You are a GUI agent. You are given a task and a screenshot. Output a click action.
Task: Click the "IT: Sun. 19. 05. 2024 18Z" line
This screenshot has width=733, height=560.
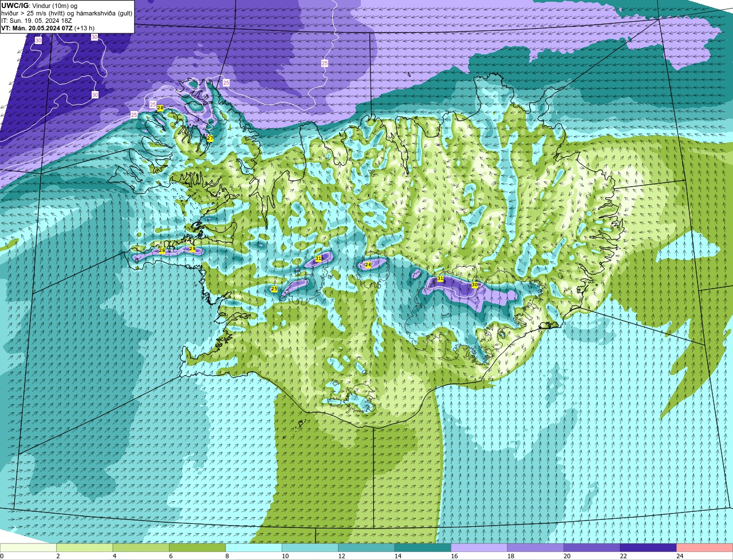coord(36,20)
